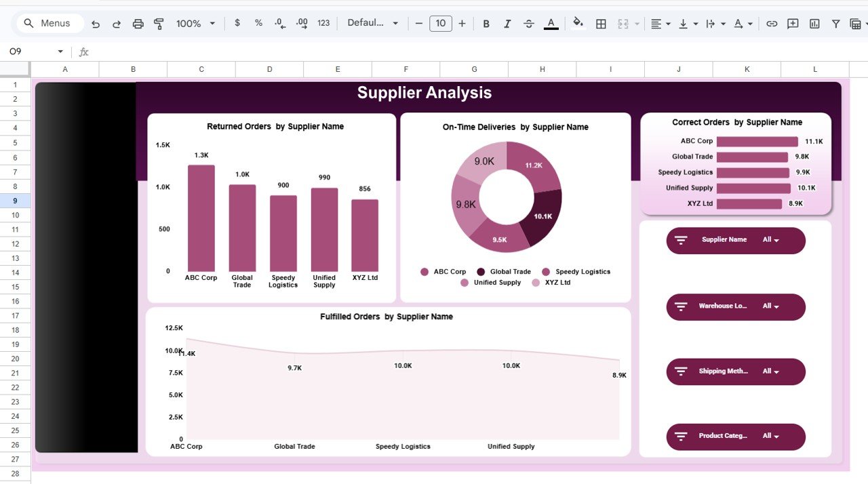Open the Menus button
The height and width of the screenshot is (484, 868).
pos(49,23)
